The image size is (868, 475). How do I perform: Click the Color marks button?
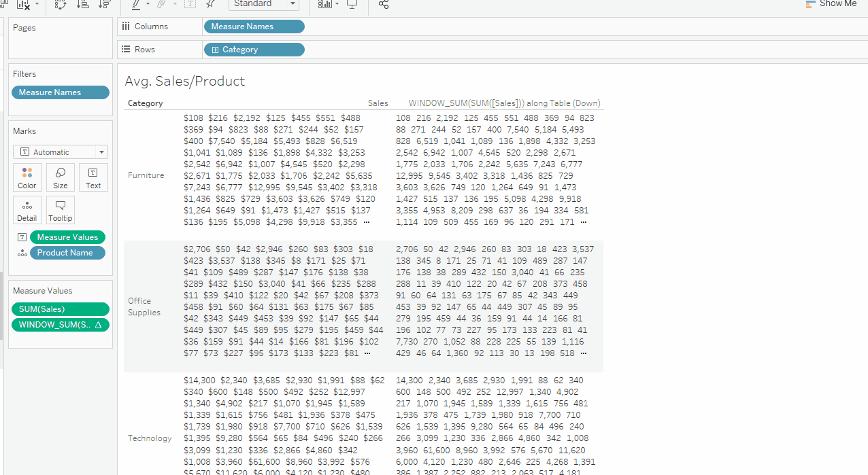(27, 177)
